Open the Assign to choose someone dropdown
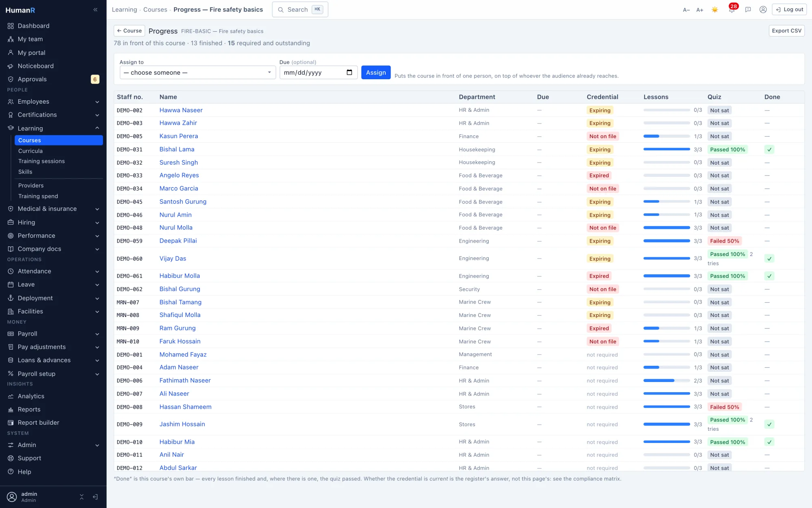The image size is (812, 508). 198,72
